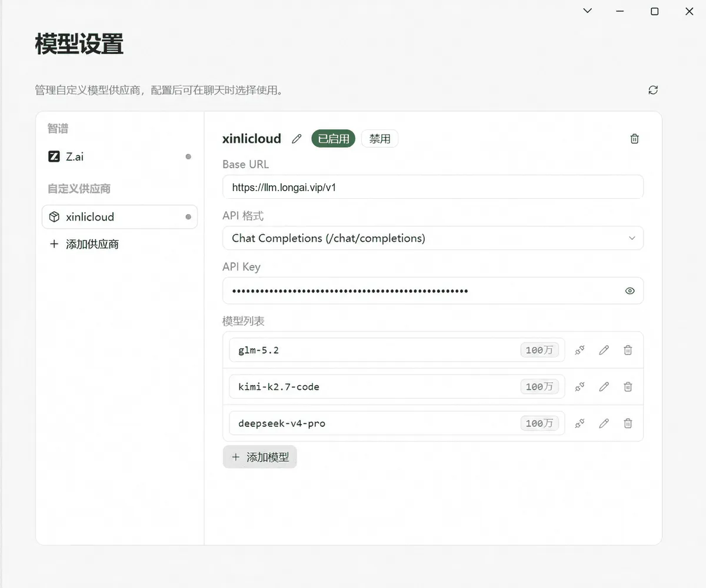Delete the glm-5.2 model
706x588 pixels.
point(628,350)
